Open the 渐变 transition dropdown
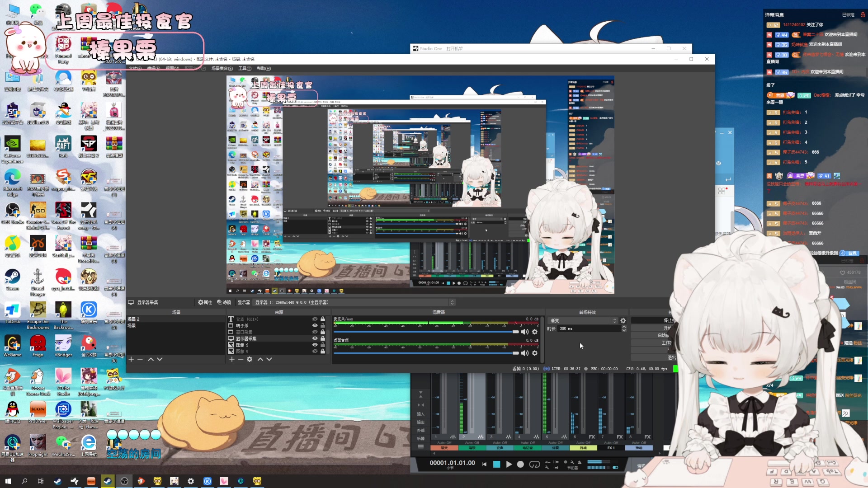 pos(583,320)
